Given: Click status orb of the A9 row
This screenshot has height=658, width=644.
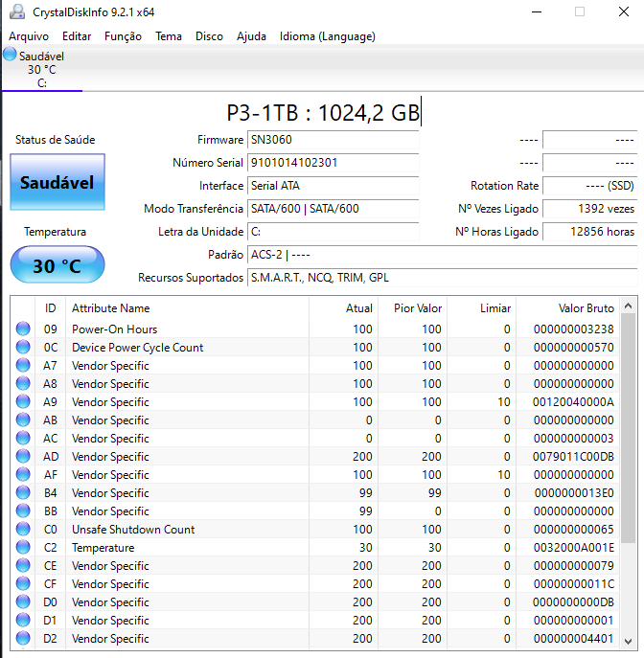Looking at the screenshot, I should tap(23, 402).
